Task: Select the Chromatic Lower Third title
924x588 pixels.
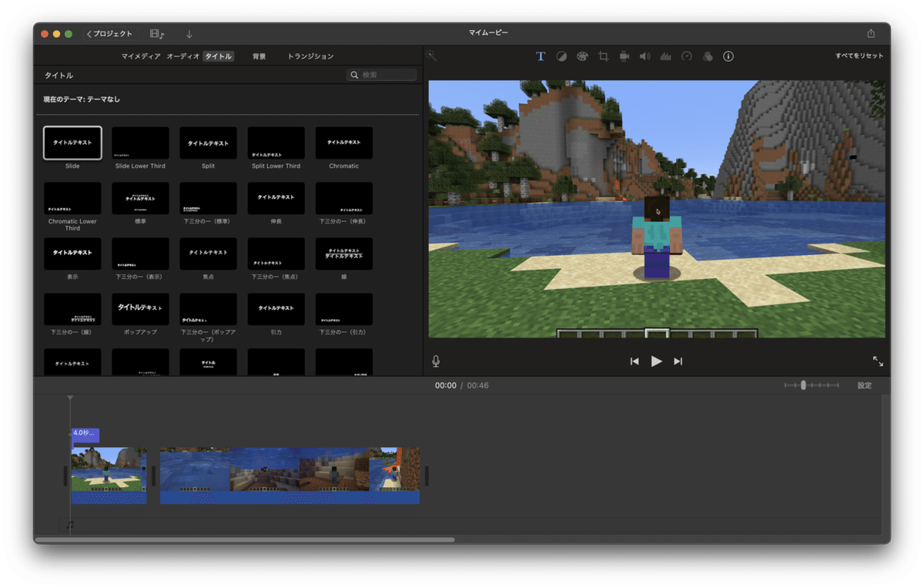Action: pyautogui.click(x=72, y=199)
